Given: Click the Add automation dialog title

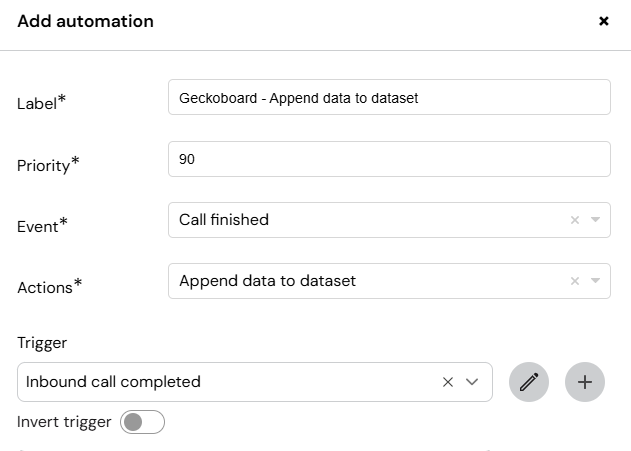Looking at the screenshot, I should (x=85, y=21).
